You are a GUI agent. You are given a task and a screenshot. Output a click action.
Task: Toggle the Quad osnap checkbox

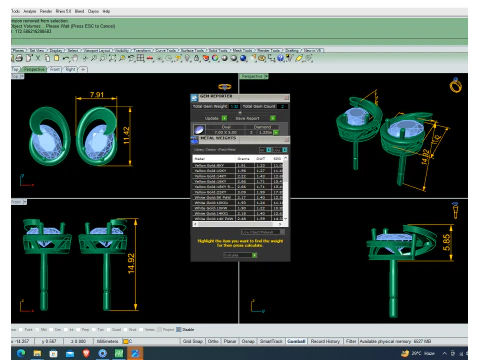(x=108, y=329)
